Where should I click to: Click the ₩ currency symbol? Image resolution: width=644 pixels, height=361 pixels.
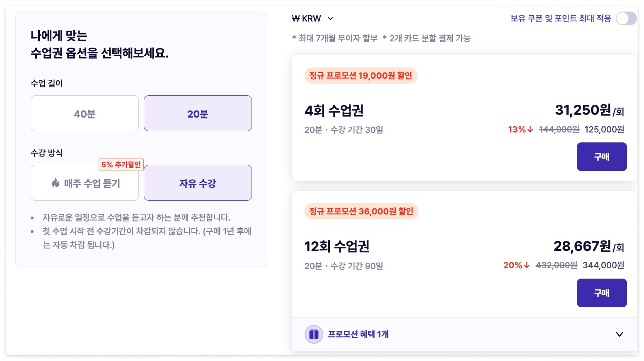coord(295,18)
